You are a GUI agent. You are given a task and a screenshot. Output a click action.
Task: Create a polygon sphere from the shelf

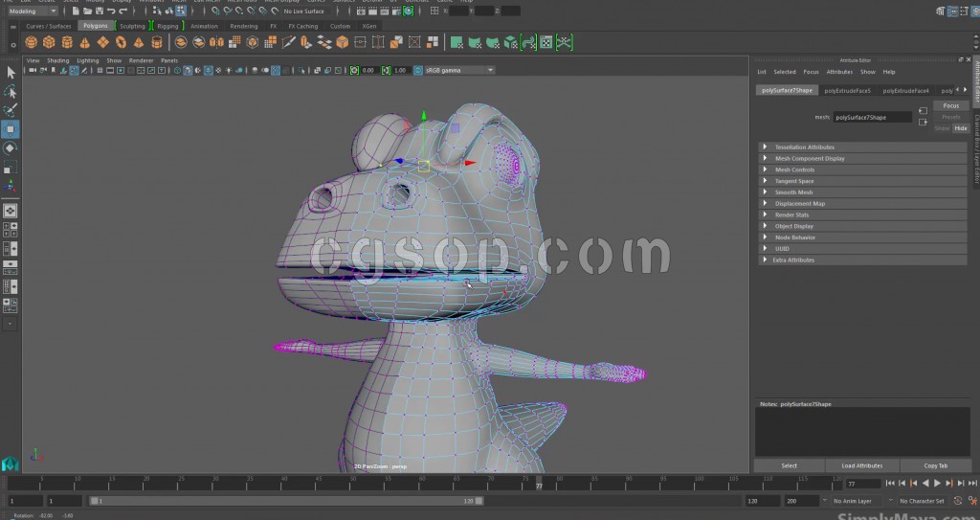coord(31,42)
